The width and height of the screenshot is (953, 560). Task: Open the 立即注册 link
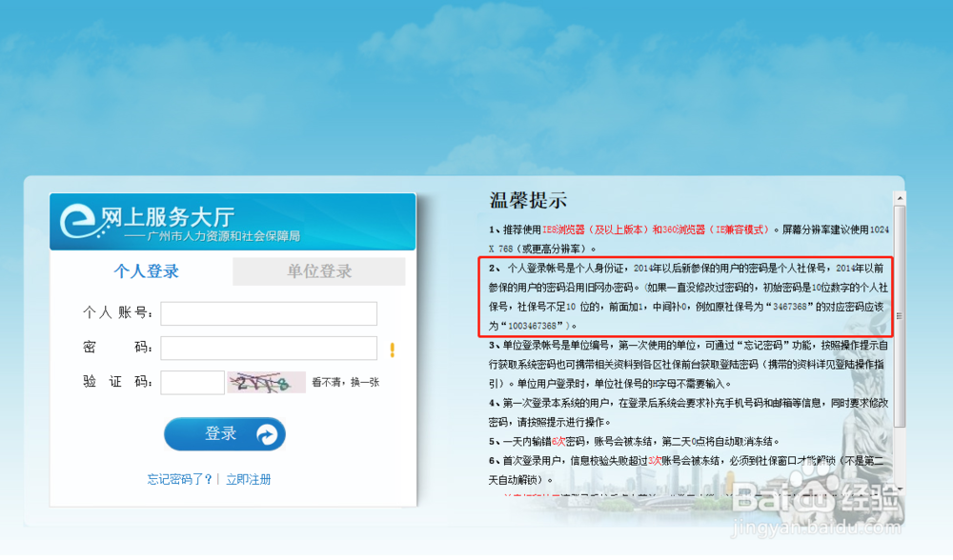249,479
